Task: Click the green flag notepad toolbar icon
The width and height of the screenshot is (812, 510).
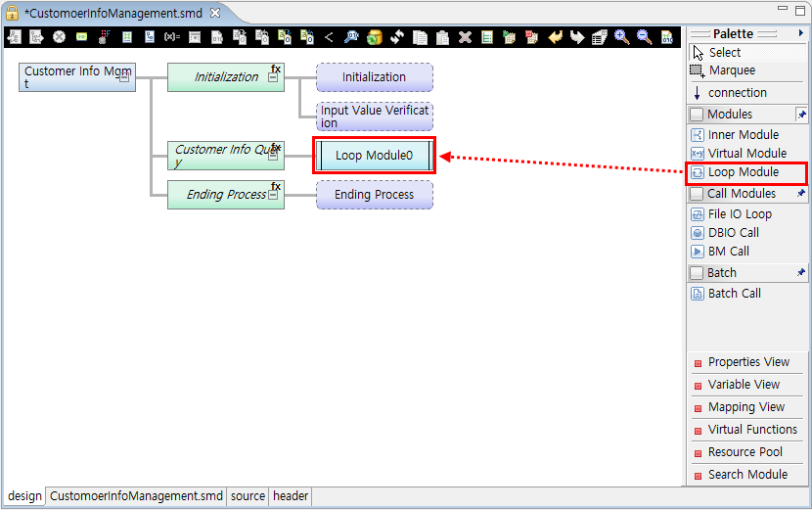Action: 510,37
